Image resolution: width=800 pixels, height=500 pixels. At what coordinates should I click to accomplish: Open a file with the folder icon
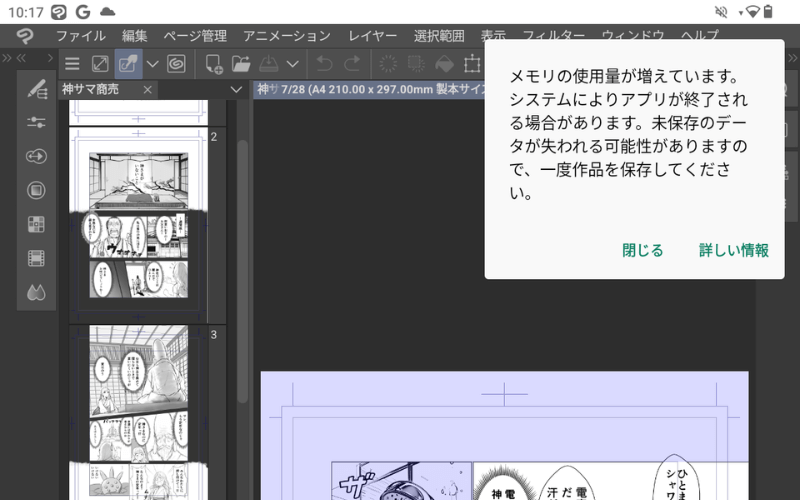(x=241, y=64)
